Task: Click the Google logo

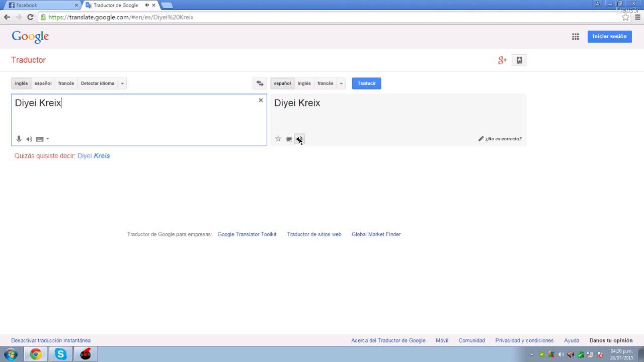Action: click(30, 37)
